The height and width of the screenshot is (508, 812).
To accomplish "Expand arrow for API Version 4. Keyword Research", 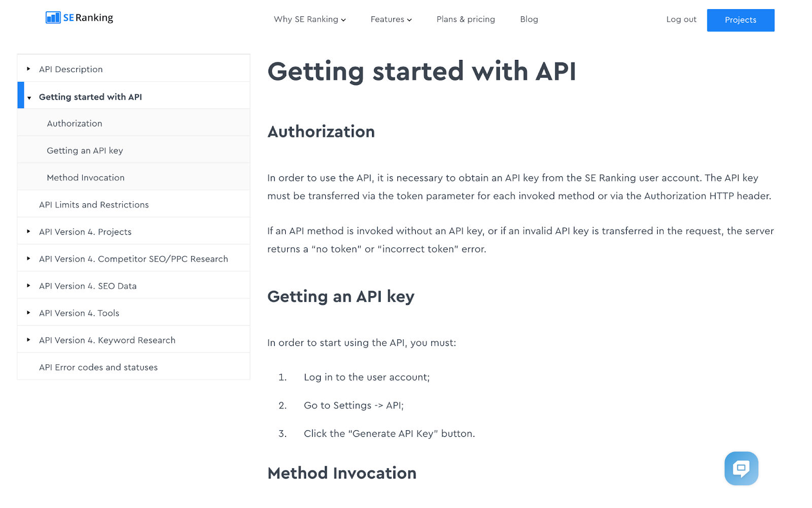I will coord(28,340).
